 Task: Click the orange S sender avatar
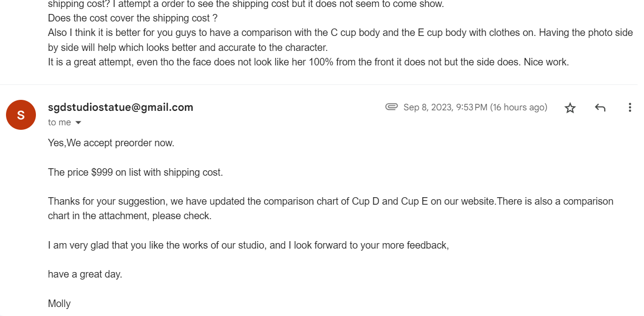click(21, 115)
